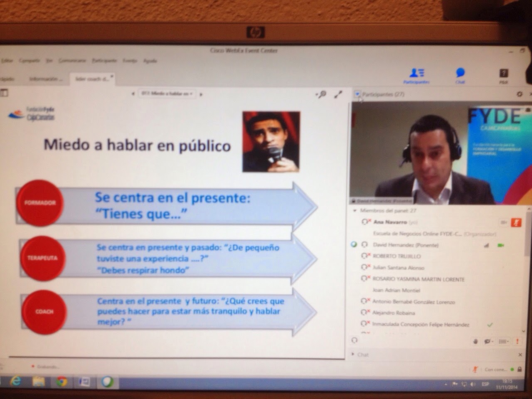The image size is (532, 399).
Task: Open the Editar menu
Action: pos(7,61)
